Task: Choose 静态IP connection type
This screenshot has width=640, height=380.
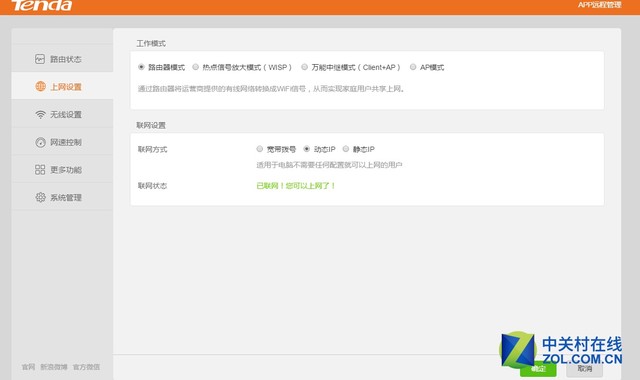Action: click(x=346, y=149)
